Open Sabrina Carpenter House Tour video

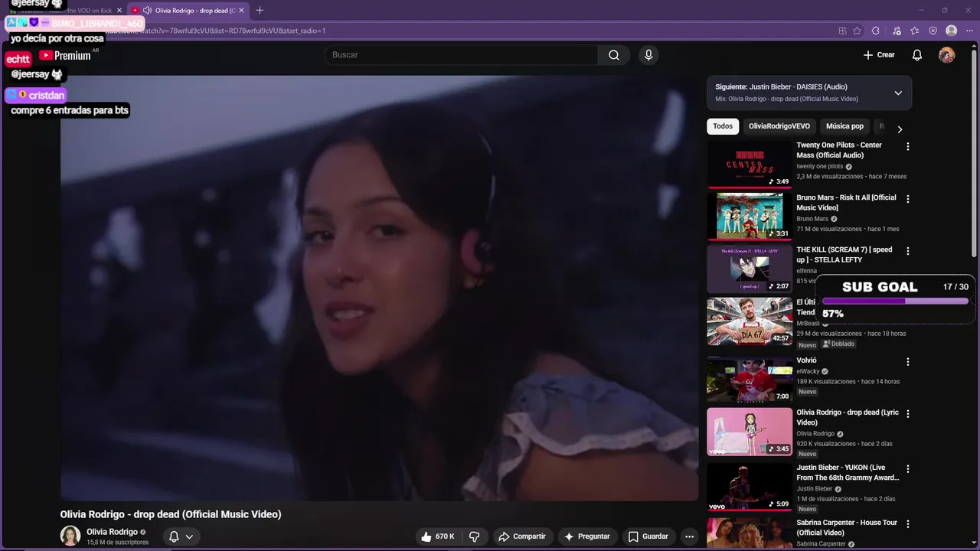(750, 533)
